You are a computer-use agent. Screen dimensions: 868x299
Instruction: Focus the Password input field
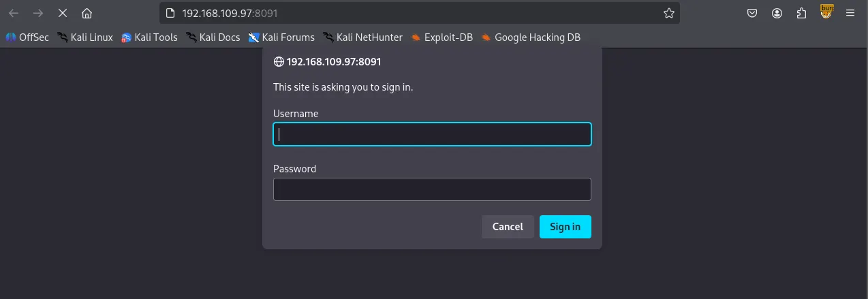pyautogui.click(x=432, y=189)
